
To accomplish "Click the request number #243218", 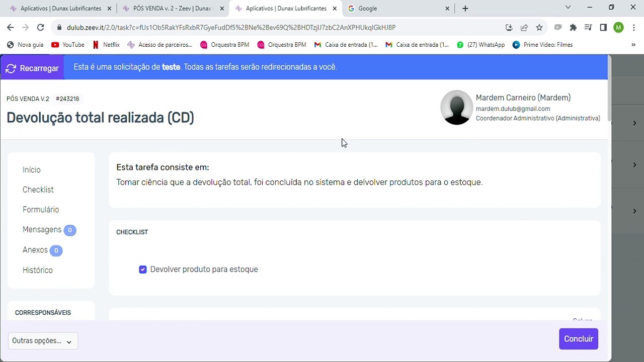I will point(67,99).
